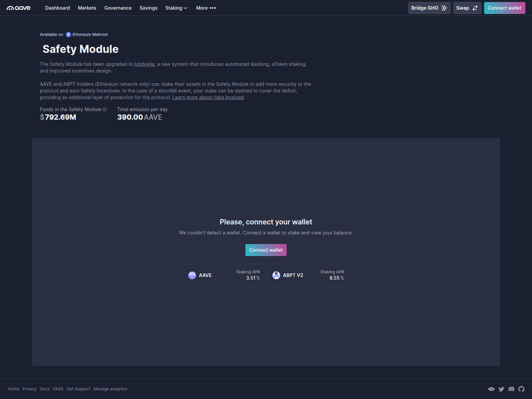532x399 pixels.
Task: Open the GitHub icon in footer
Action: pyautogui.click(x=521, y=389)
